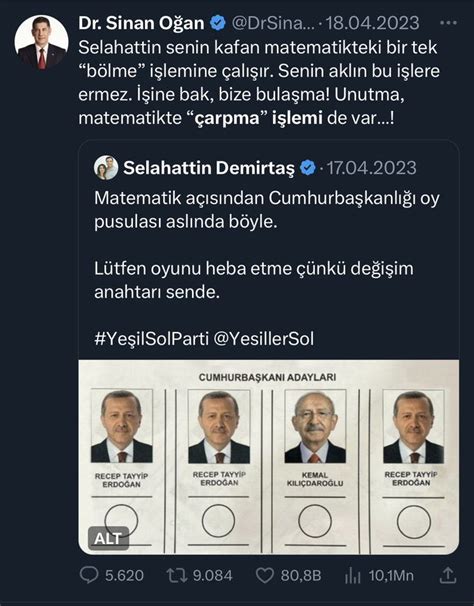Click the reply speech bubble icon
Screen dimensions: 474x606
[x=89, y=575]
